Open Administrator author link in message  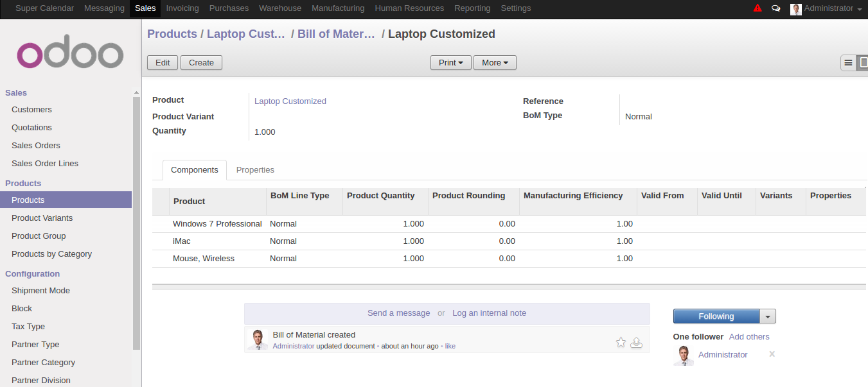pos(294,346)
